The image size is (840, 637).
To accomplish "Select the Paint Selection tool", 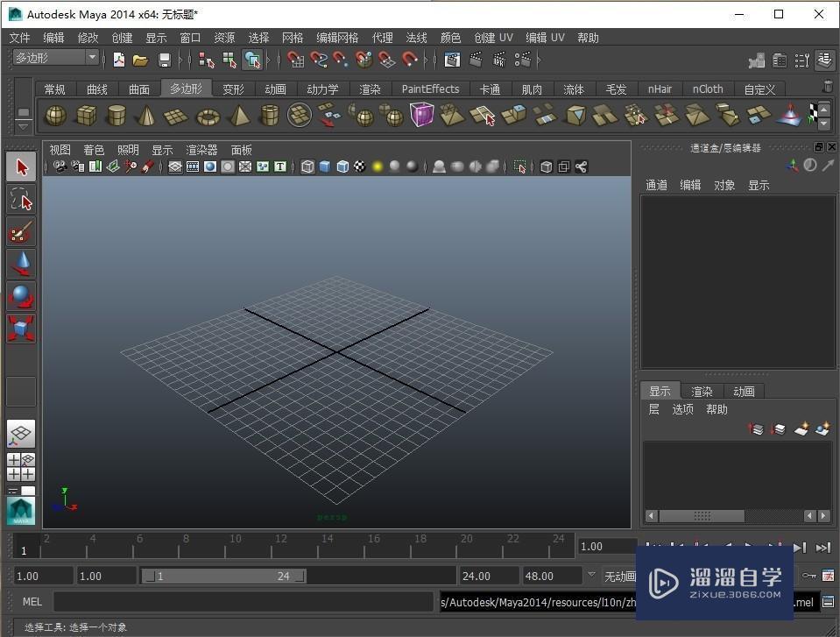I will pos(21,231).
